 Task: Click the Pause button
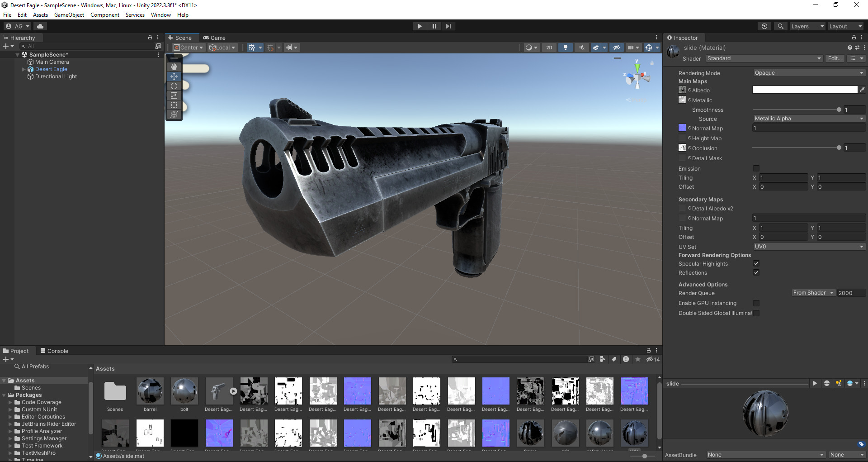coord(434,26)
